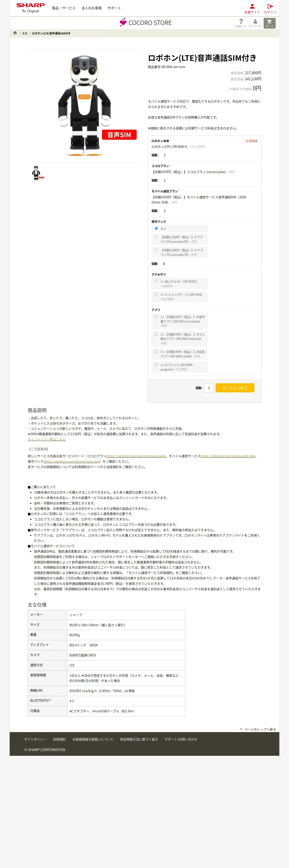Click IEEE802.11a/b/g/n wireless LAN value
The width and height of the screenshot is (289, 868).
click(x=102, y=691)
